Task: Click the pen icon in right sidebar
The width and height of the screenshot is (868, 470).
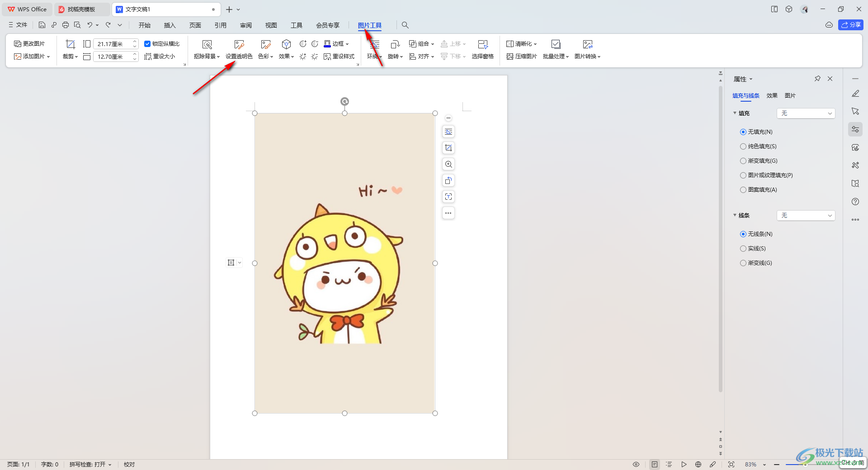Action: click(x=855, y=93)
